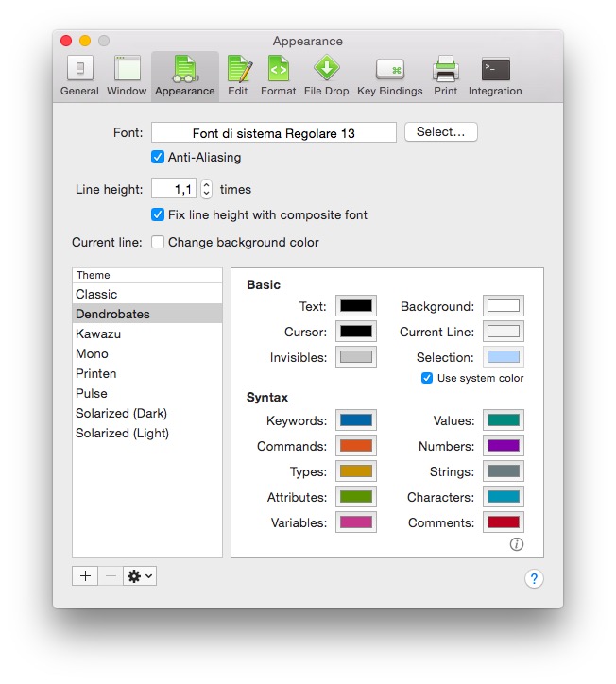Open the Variables color swatch
616x684 pixels.
pyautogui.click(x=356, y=522)
